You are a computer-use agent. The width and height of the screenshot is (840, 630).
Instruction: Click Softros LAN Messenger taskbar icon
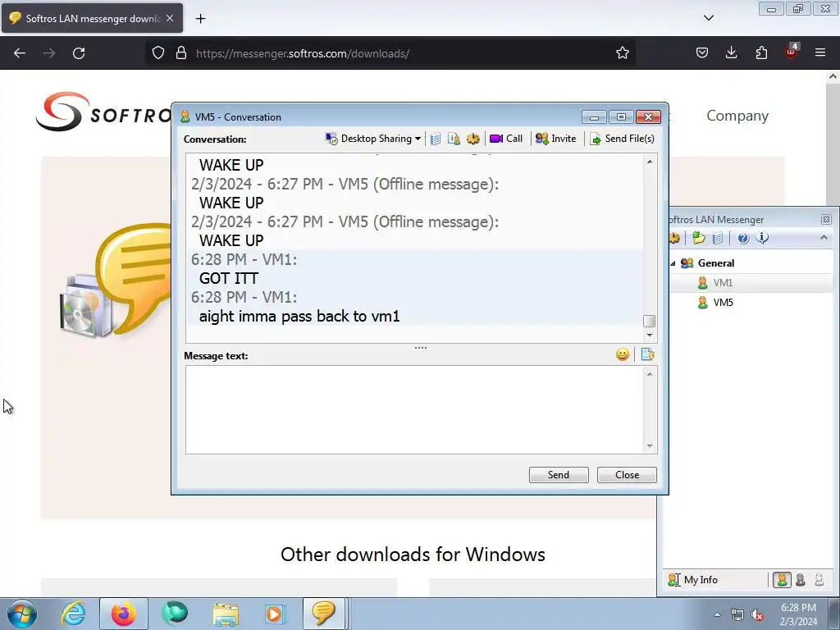tap(323, 614)
